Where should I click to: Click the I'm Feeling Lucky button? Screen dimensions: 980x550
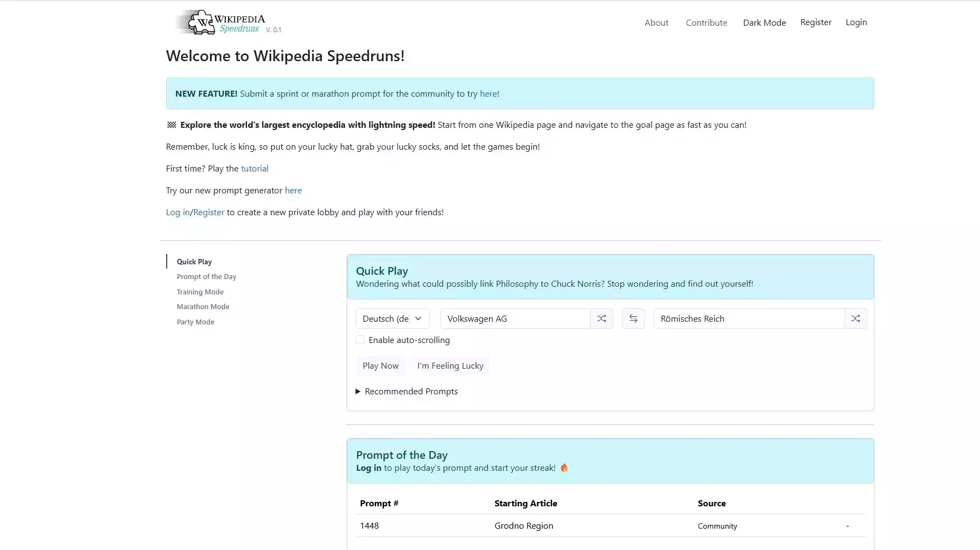(450, 366)
